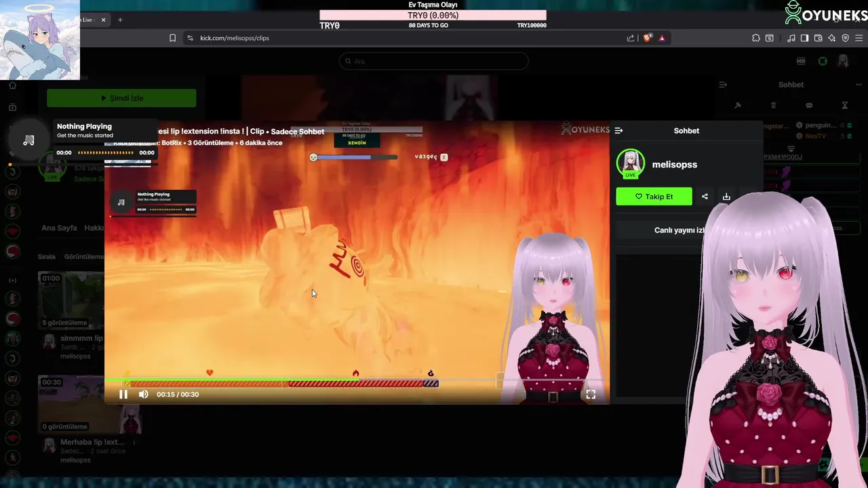Close the current browser tab
The image size is (868, 488).
coord(104,20)
